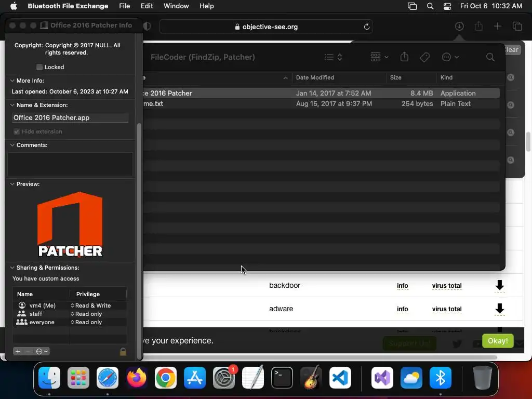Add a user with the plus button
This screenshot has width=532, height=399.
tap(18, 352)
